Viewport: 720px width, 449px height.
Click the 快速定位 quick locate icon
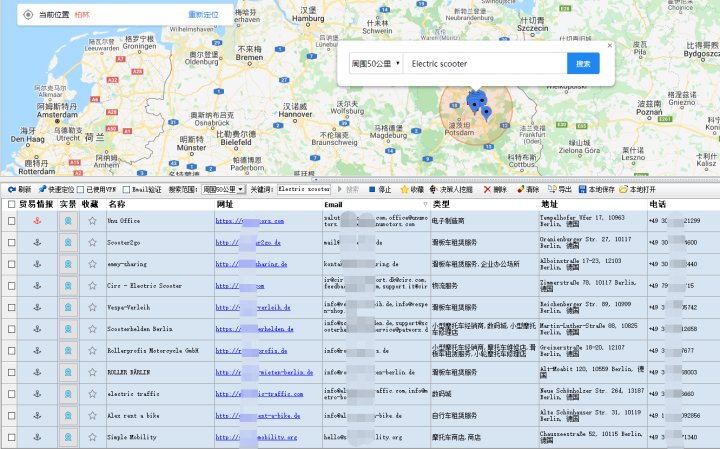coord(42,189)
